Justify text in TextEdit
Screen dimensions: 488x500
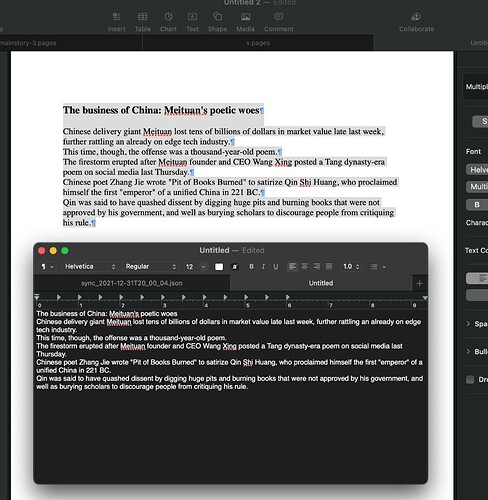point(329,266)
